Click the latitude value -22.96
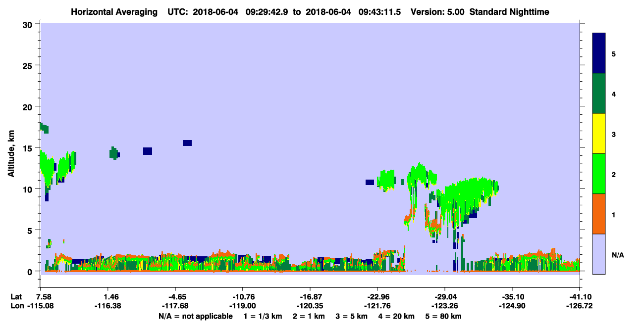 377,297
